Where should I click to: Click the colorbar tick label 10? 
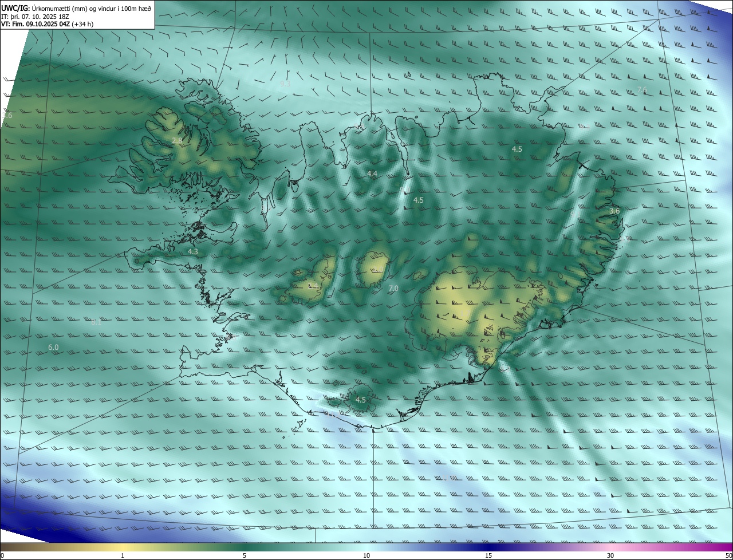click(x=366, y=555)
